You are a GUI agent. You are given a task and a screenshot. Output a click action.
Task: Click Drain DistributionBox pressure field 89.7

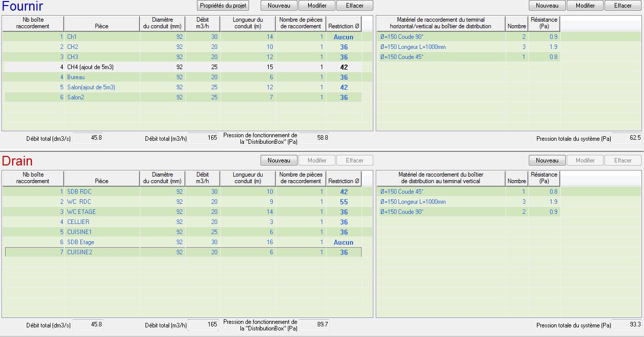click(314, 325)
